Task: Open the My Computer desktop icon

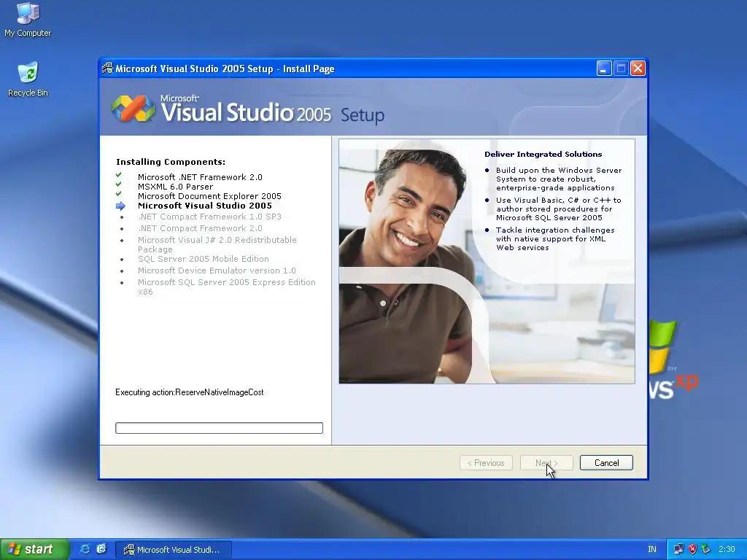Action: click(x=28, y=19)
